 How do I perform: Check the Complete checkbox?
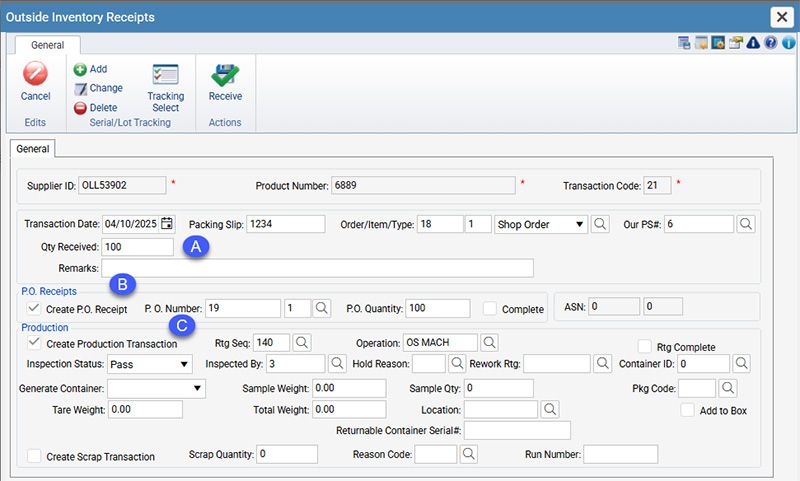(490, 308)
